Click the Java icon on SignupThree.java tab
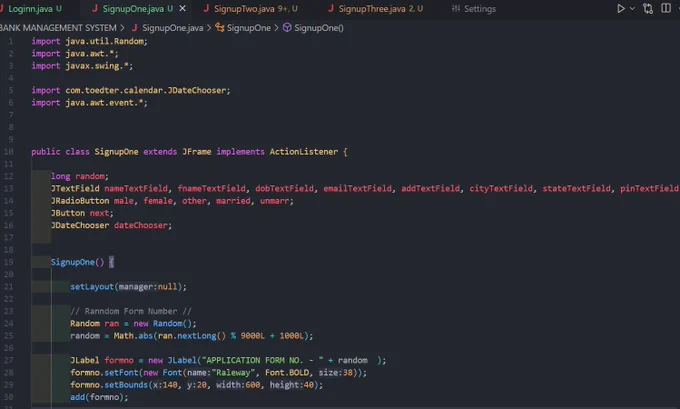Viewport: 680px width, 409px height. coord(331,8)
